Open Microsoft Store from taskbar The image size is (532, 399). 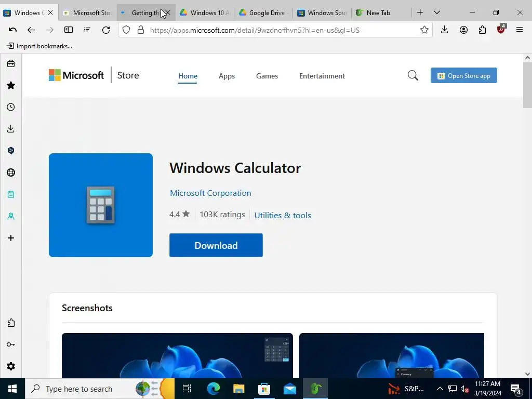pos(264,389)
